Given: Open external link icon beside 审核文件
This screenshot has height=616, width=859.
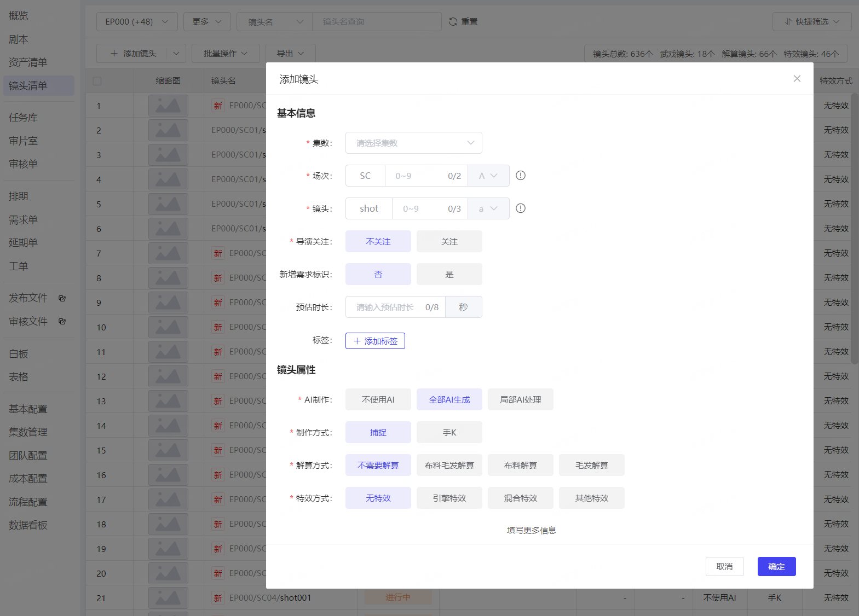Looking at the screenshot, I should [62, 322].
